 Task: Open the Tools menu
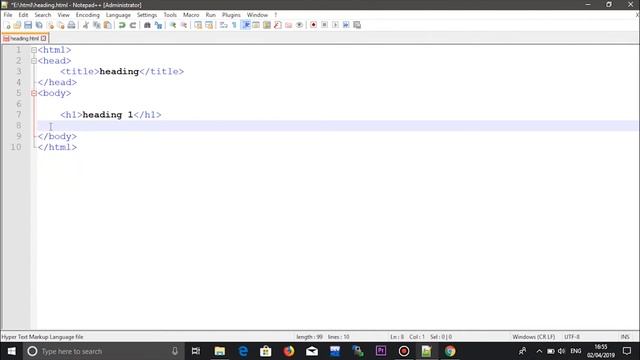click(x=170, y=15)
